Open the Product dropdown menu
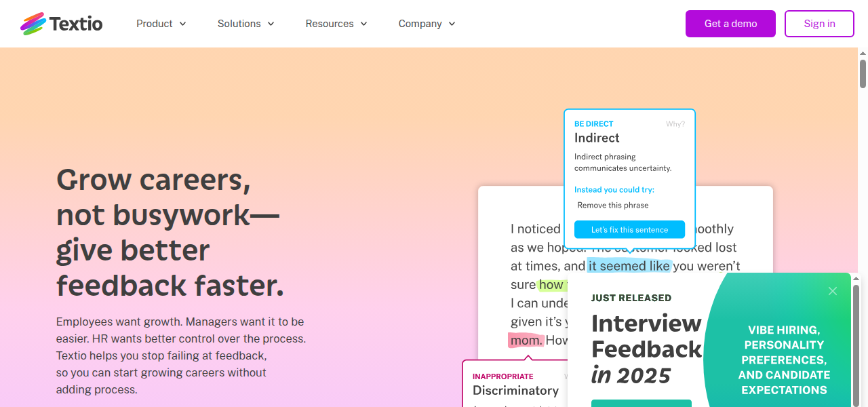The width and height of the screenshot is (868, 407). [155, 24]
